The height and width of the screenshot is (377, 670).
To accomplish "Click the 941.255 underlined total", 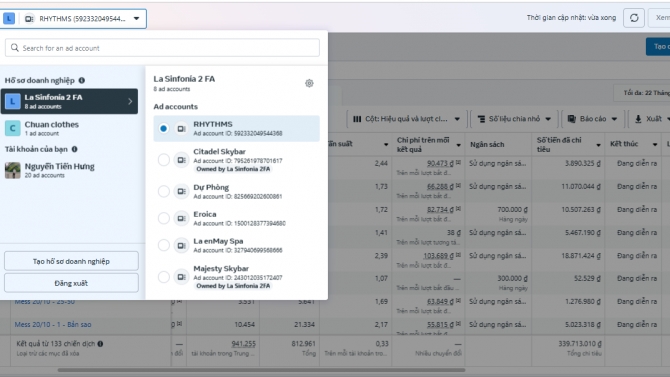I will pos(244,344).
